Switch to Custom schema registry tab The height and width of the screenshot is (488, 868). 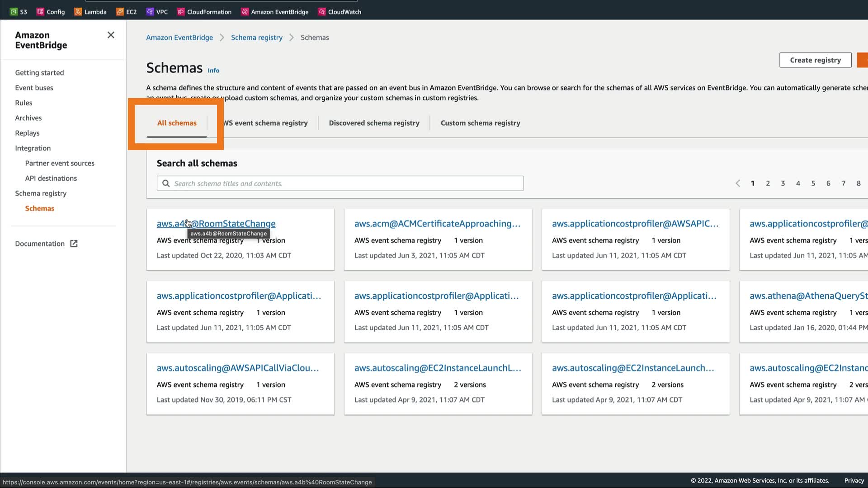click(x=480, y=123)
